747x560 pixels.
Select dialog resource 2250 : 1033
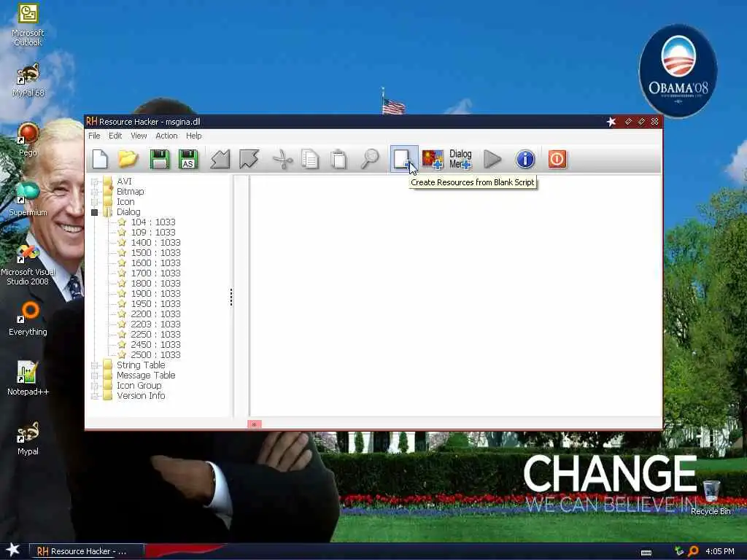click(155, 335)
